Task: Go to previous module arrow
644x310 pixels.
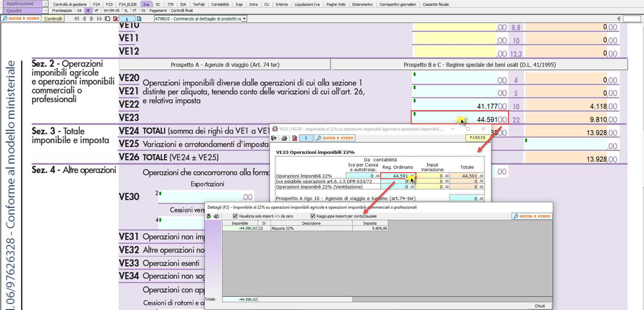Action: (x=84, y=19)
